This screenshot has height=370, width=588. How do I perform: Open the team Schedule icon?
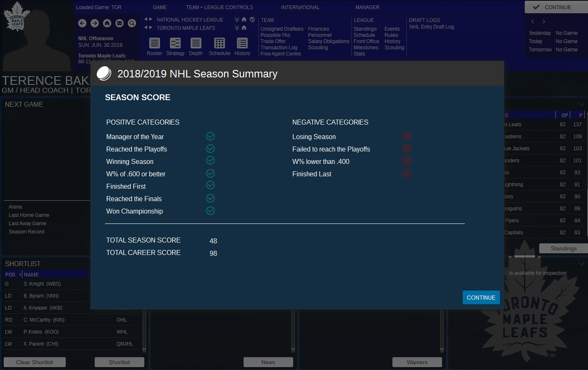(x=220, y=43)
